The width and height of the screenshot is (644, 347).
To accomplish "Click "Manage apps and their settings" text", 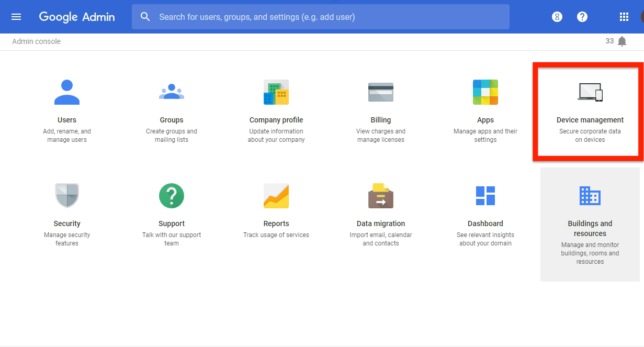I will tap(485, 136).
